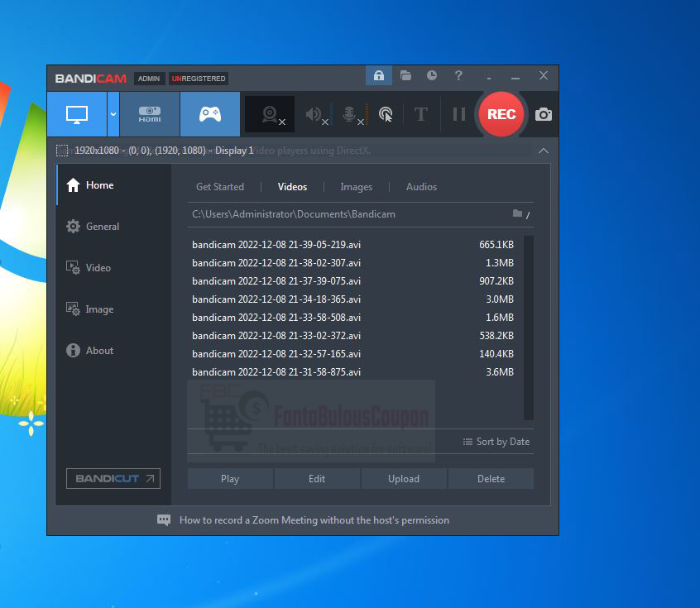Viewport: 700px width, 608px height.
Task: Open General settings in sidebar
Action: [114, 227]
